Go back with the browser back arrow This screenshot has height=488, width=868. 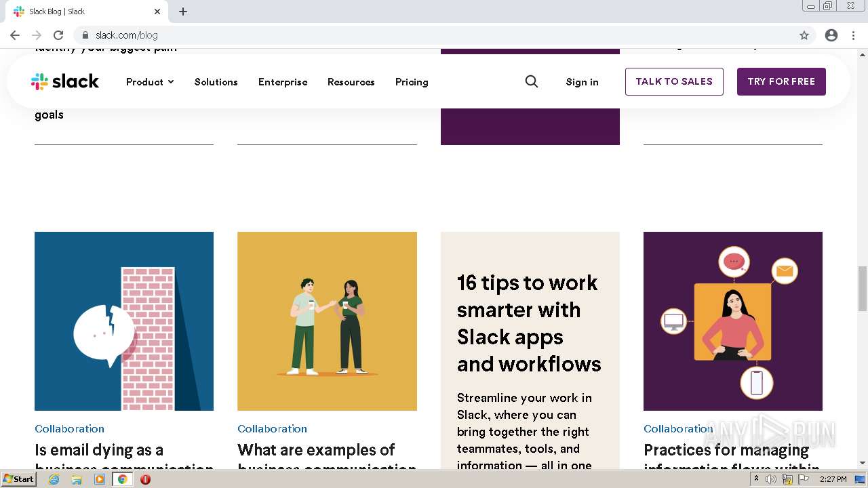(x=15, y=35)
